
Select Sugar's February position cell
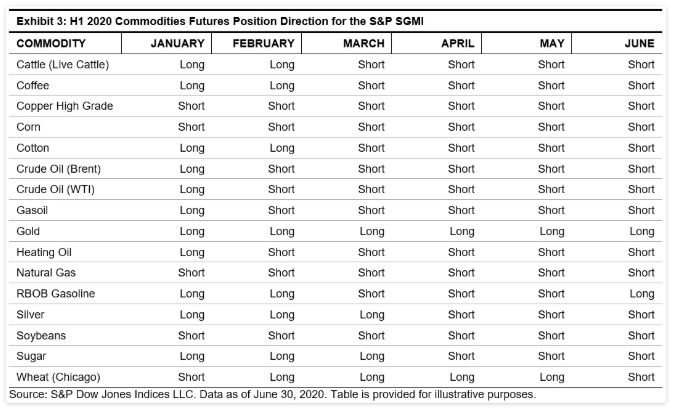pyautogui.click(x=281, y=356)
